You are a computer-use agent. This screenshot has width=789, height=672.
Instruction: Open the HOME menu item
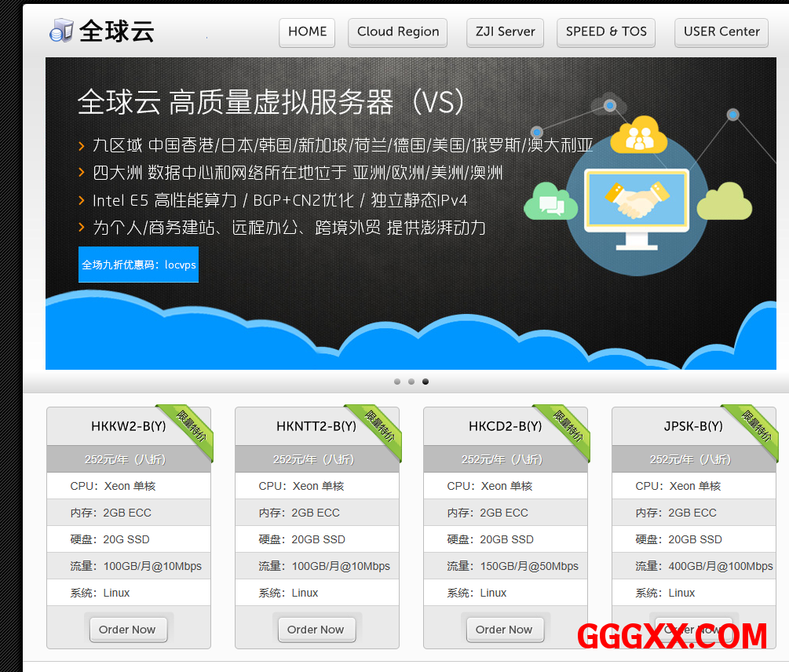307,32
